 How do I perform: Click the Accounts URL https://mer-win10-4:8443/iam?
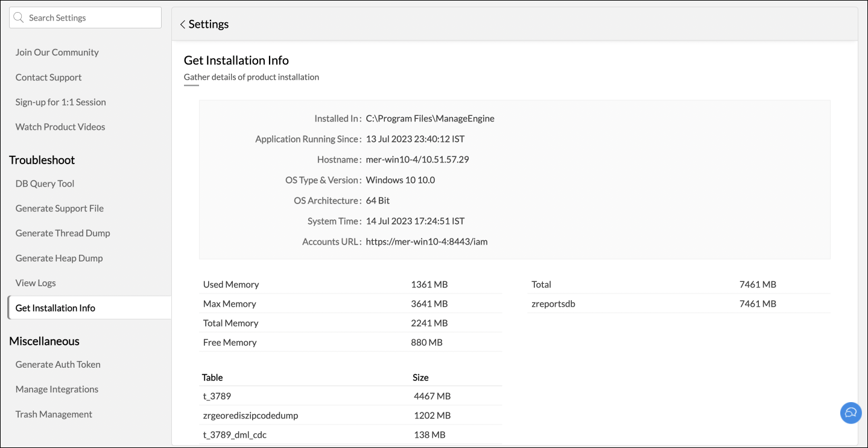[426, 242]
